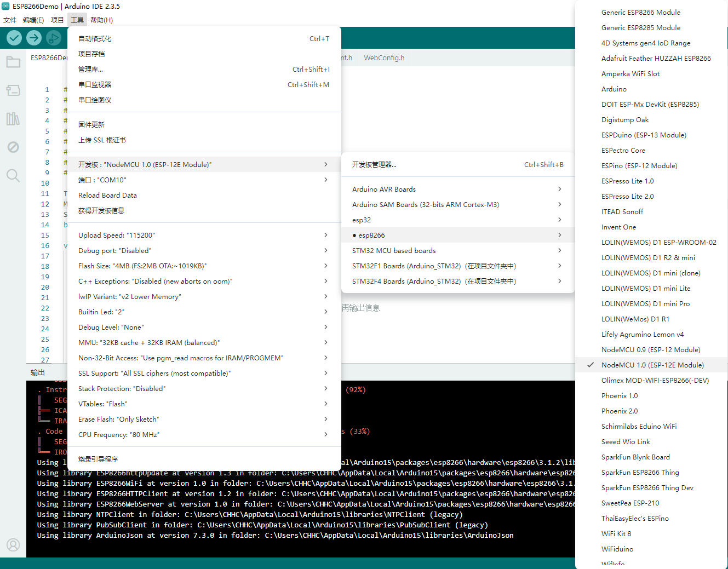
Task: Select ESPDuino (ESP-13 Module) board
Action: point(651,135)
